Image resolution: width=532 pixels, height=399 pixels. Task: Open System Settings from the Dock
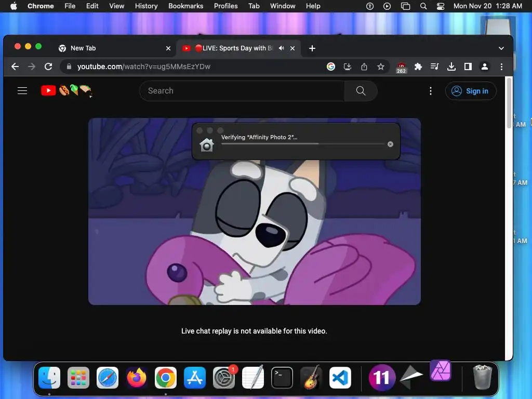[224, 378]
